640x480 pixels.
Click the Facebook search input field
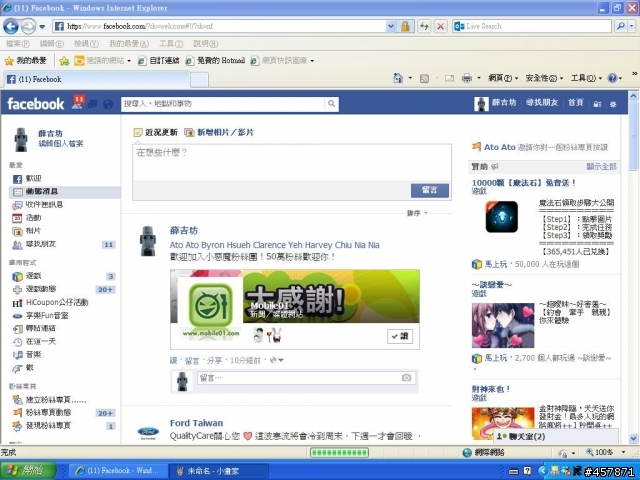tap(224, 104)
